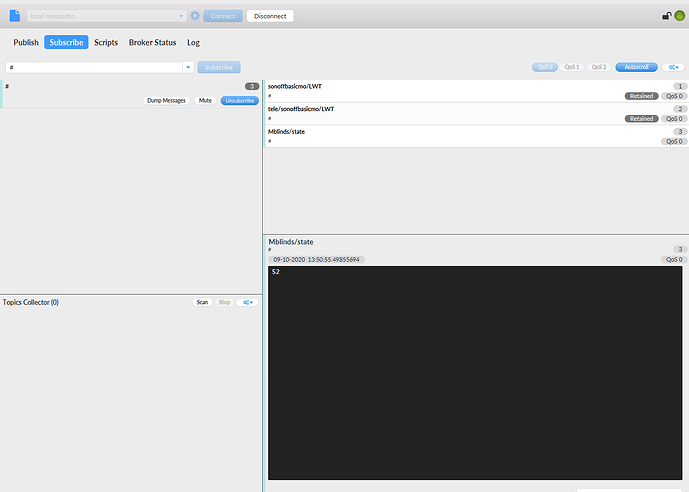Screen dimensions: 689x492
Task: Click the Disconnect button
Action: (x=270, y=16)
